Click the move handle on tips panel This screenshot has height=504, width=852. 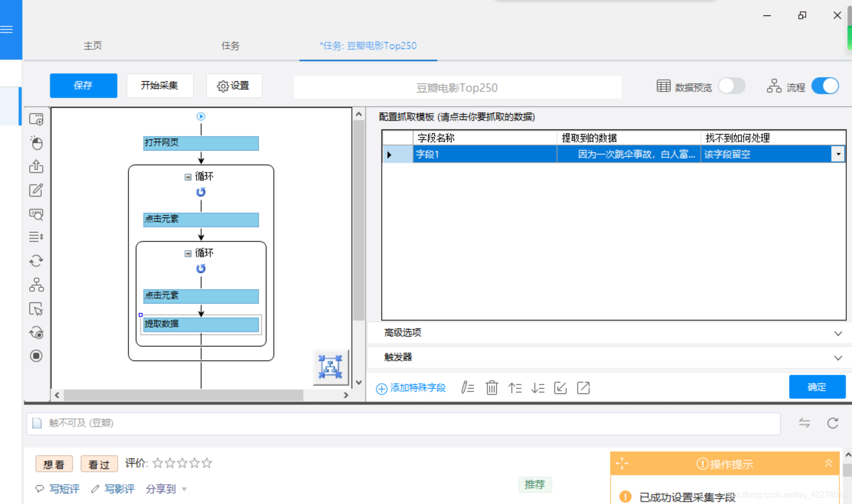point(622,463)
